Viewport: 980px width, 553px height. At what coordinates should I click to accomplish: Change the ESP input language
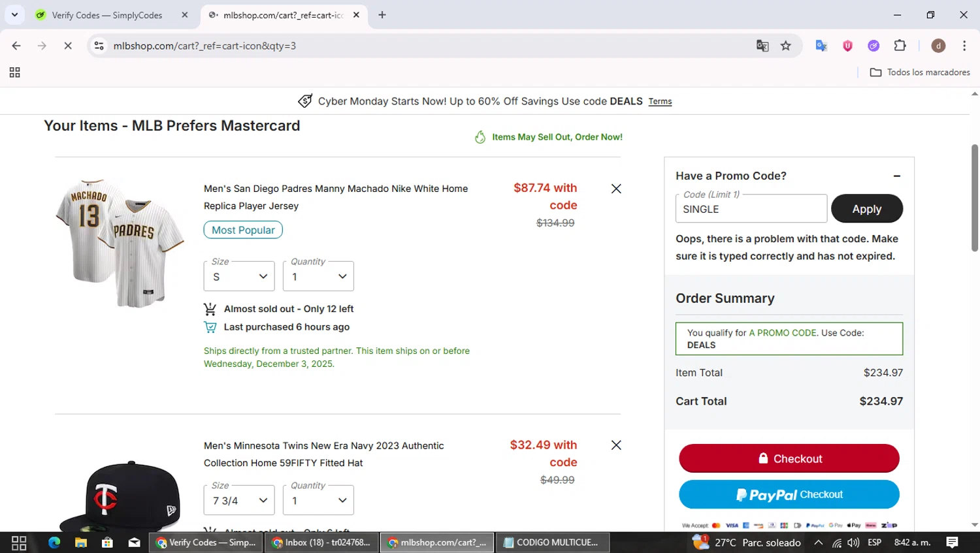click(x=874, y=543)
